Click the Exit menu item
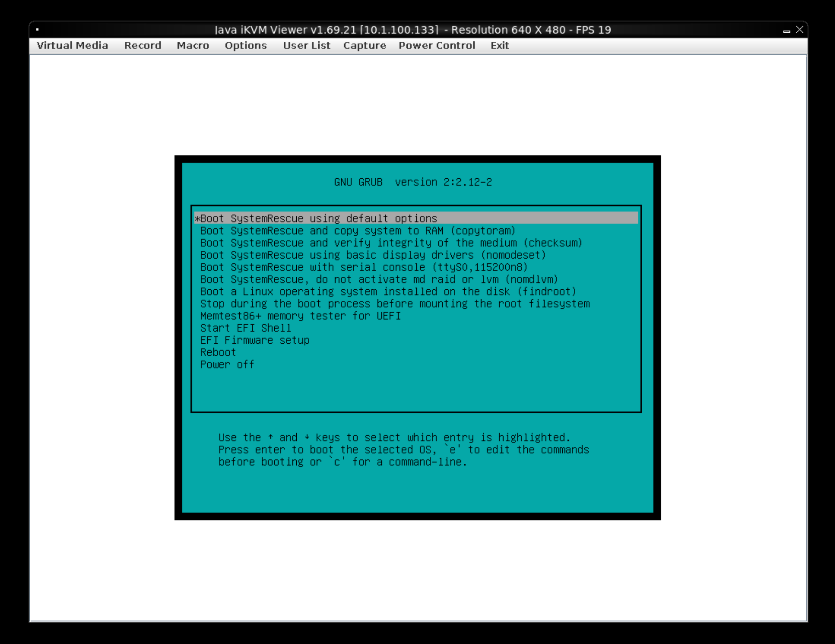 click(500, 46)
